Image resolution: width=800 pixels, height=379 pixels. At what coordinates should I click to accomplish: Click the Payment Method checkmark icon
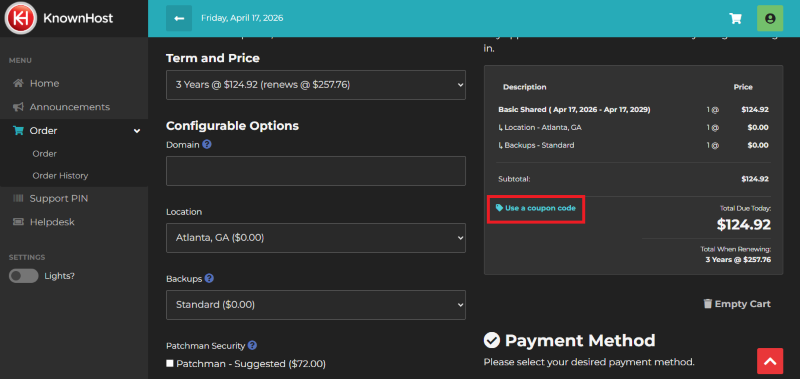(x=491, y=340)
